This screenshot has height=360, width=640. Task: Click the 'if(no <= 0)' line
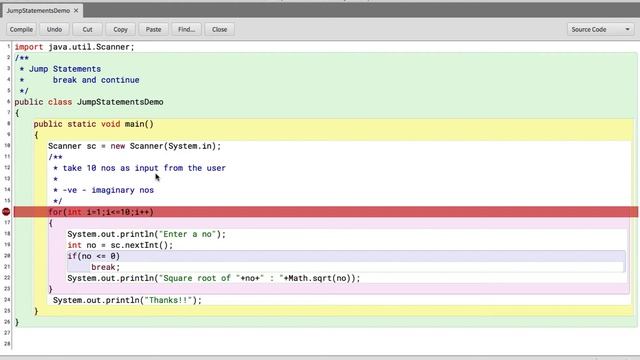pyautogui.click(x=93, y=256)
